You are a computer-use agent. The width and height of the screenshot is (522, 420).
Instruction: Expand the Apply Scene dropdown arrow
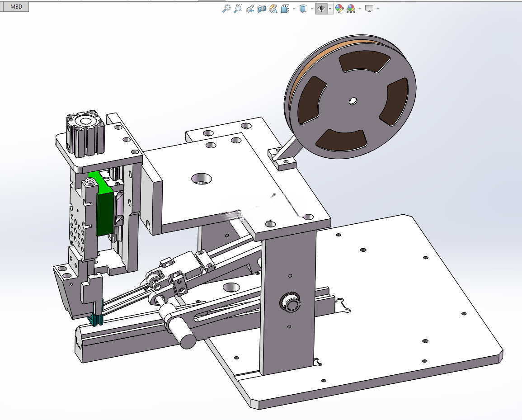point(360,9)
